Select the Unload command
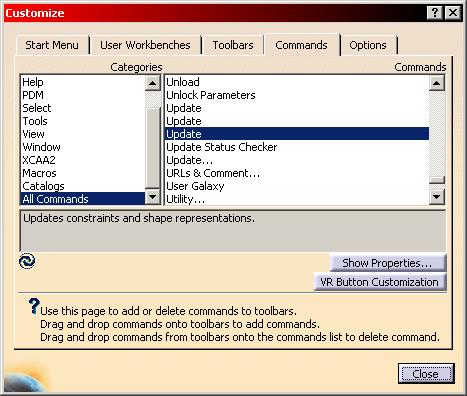 (x=297, y=82)
